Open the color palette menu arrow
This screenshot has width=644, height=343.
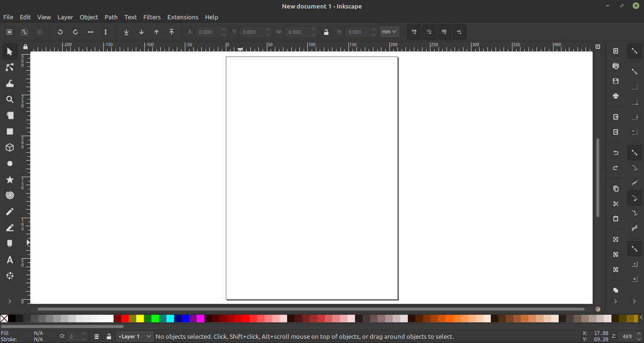(641, 318)
